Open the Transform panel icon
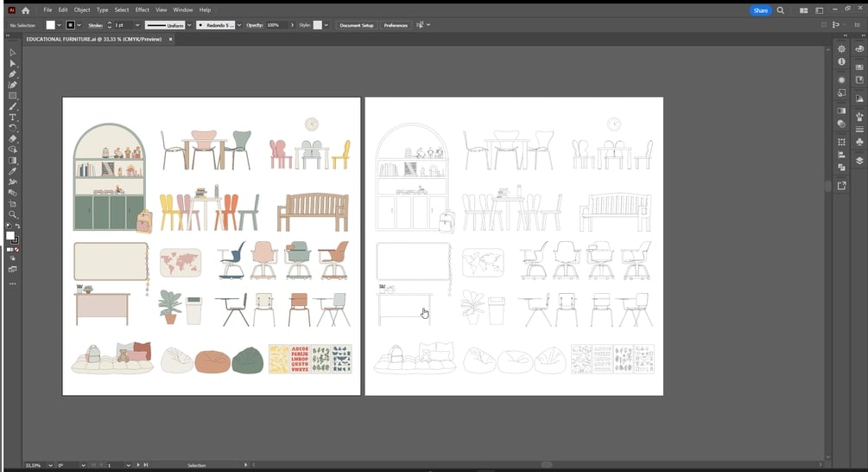 pos(841,142)
